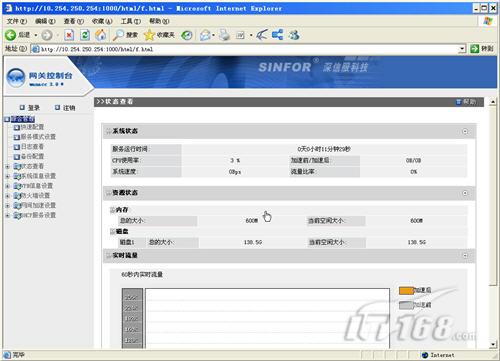Viewport: 500px width, 361px height.
Task: Open the History clock toolbar icon
Action: (x=187, y=35)
